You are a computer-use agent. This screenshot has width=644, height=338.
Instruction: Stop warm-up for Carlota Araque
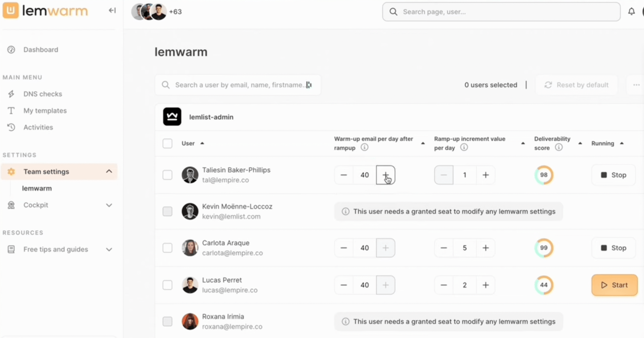click(614, 248)
